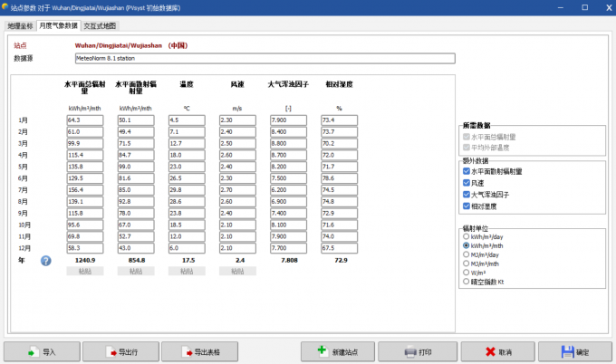The width and height of the screenshot is (616, 364).
Task: Select the 月度气象数据 tab
Action: (x=59, y=25)
